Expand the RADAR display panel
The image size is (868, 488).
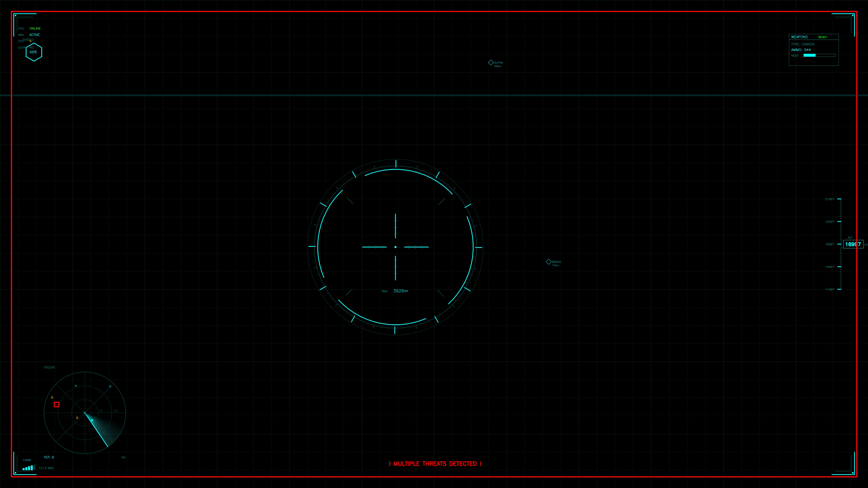click(50, 367)
